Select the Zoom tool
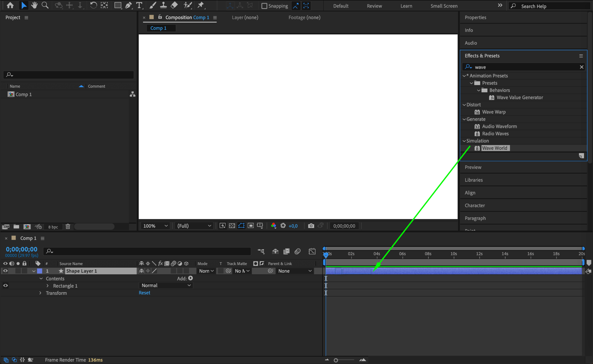The height and width of the screenshot is (364, 593). (45, 5)
